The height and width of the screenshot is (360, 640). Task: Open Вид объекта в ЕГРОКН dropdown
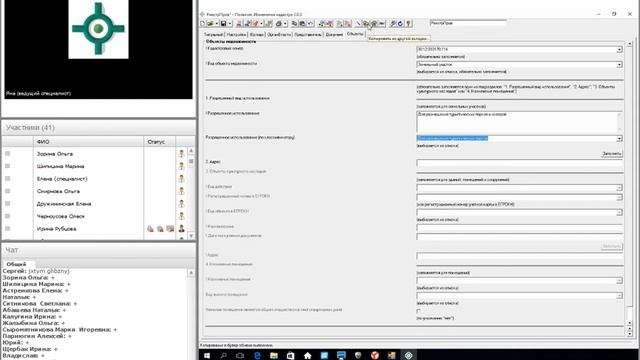pos(619,212)
